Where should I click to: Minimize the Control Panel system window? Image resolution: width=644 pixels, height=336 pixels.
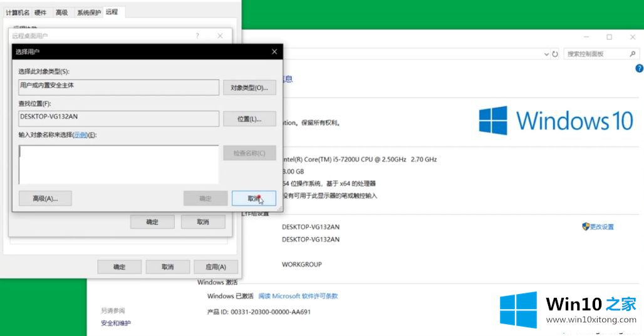pyautogui.click(x=586, y=37)
